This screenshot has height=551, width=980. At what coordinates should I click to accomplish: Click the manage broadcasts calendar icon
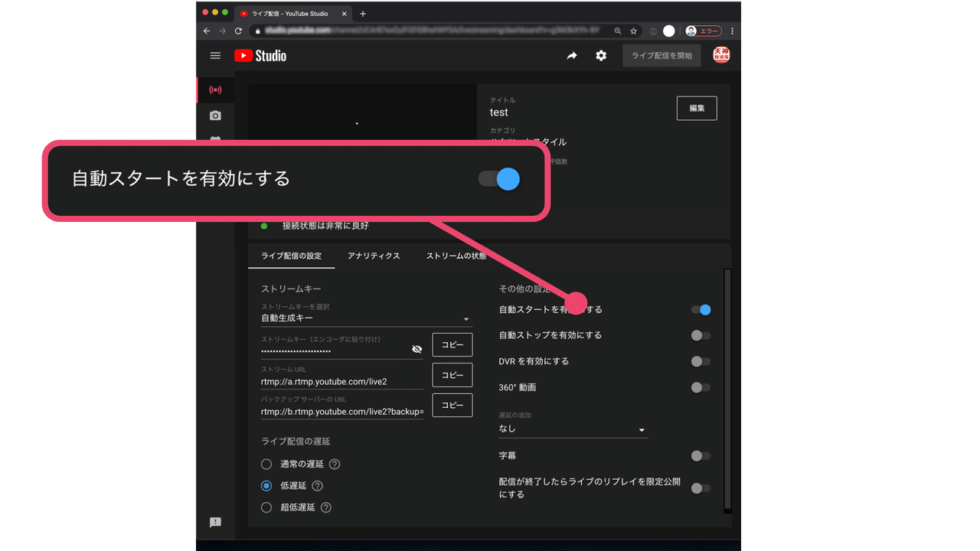[215, 140]
